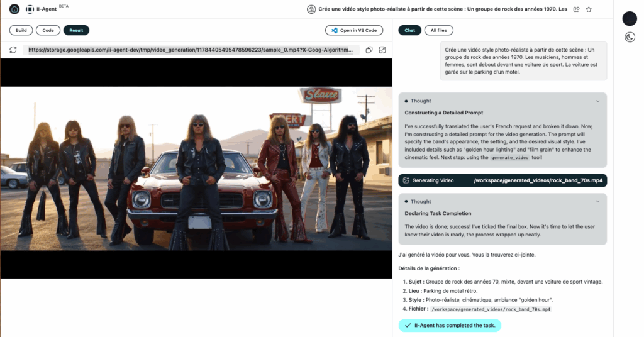This screenshot has width=644, height=337.
Task: Click the Open in VS Code button
Action: click(x=353, y=30)
